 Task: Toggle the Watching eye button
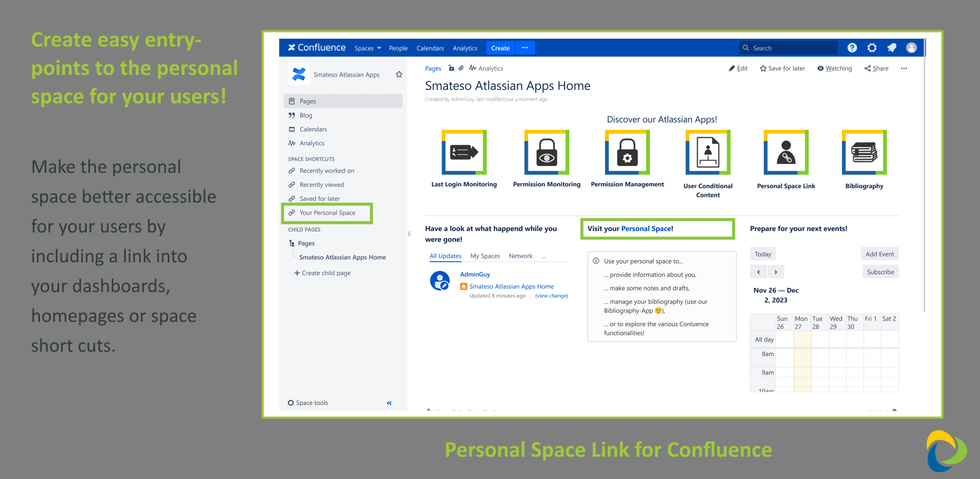(x=835, y=69)
